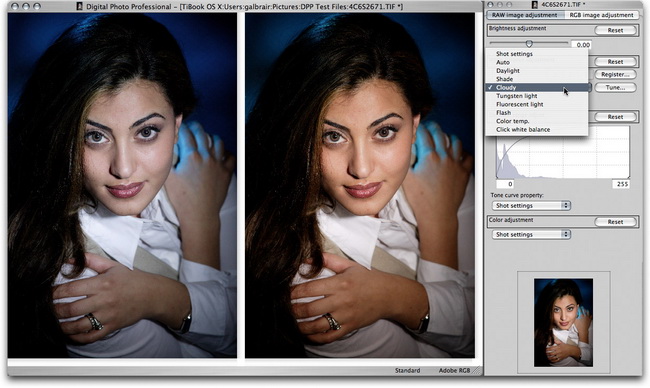The image size is (650, 388).
Task: Open the Tune... white balance dialog
Action: tap(615, 87)
